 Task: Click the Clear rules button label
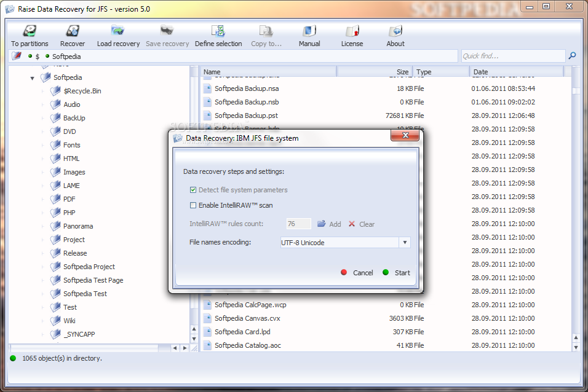(367, 224)
